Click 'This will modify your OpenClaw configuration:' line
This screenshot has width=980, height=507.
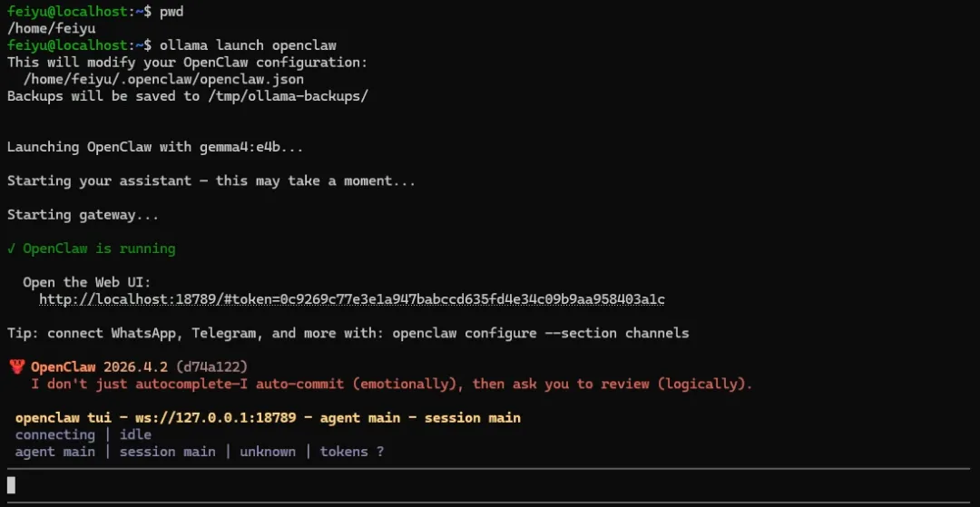pyautogui.click(x=188, y=63)
